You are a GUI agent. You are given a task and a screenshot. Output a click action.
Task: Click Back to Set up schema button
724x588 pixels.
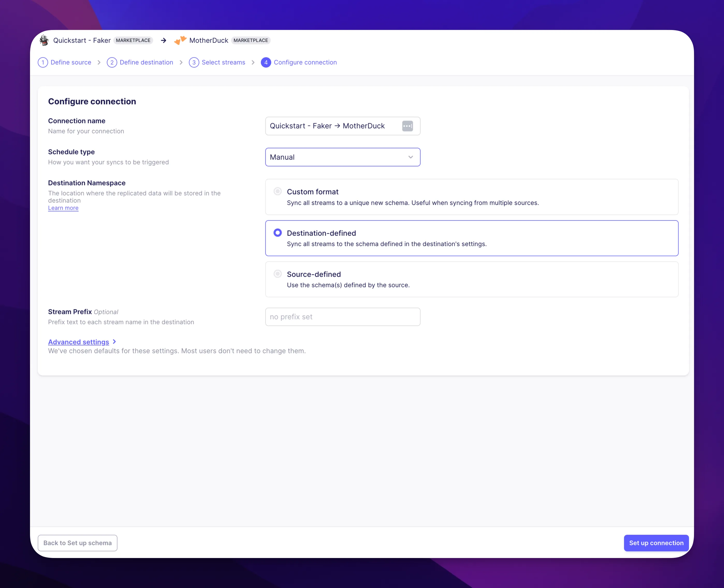click(x=78, y=543)
